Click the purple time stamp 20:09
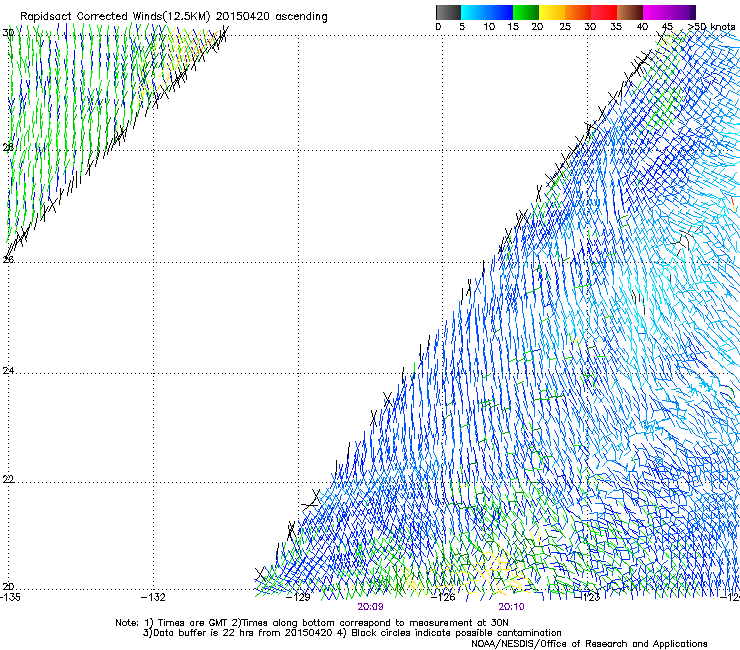Screen dimensions: 740x650 tap(370, 607)
